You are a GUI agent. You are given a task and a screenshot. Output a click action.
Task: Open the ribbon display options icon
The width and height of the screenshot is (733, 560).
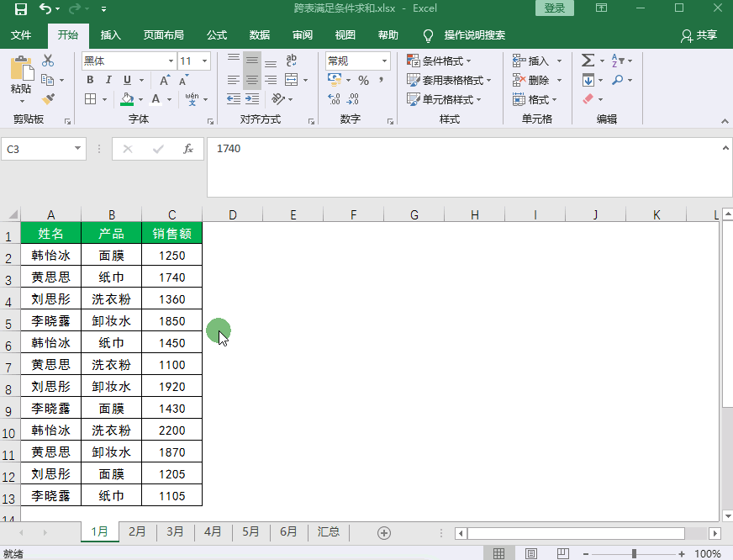tap(601, 8)
